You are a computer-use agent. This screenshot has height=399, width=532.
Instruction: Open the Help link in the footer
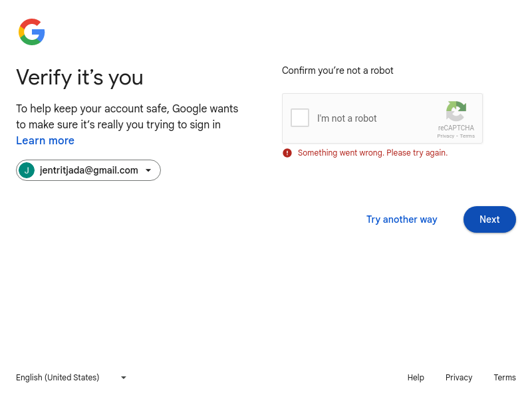coord(416,378)
